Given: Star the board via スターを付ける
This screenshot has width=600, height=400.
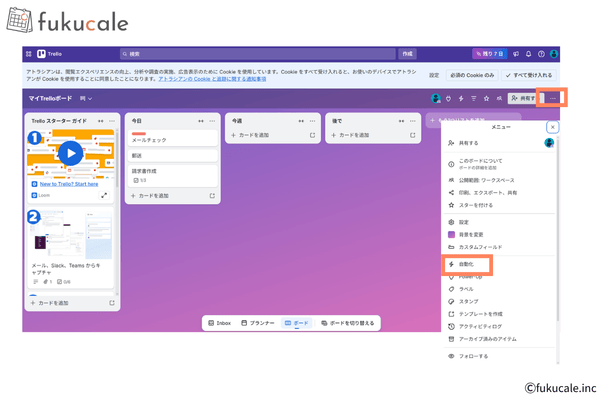Looking at the screenshot, I should (x=475, y=205).
